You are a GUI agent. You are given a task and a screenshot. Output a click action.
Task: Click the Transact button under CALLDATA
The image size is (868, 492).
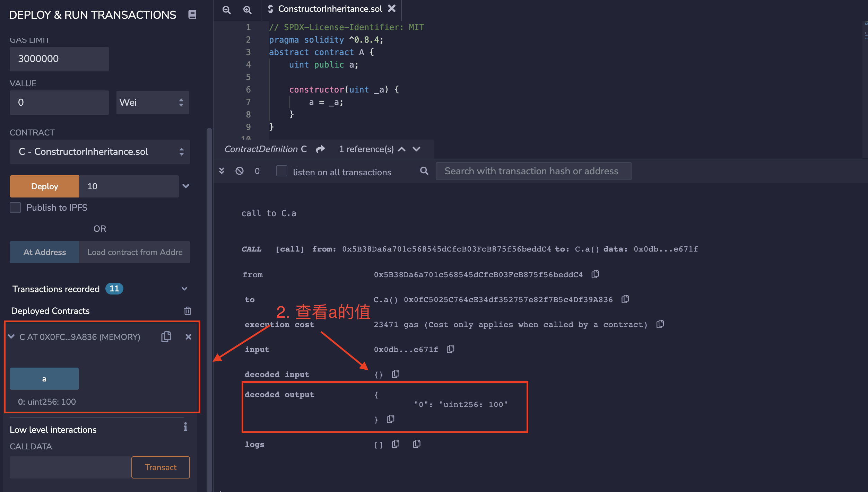(x=160, y=467)
